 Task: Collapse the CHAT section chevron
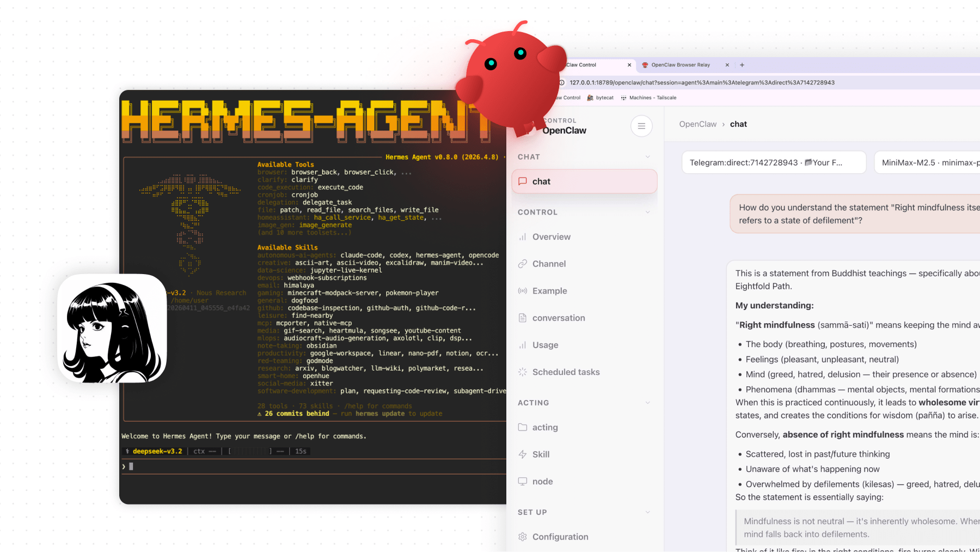(648, 157)
